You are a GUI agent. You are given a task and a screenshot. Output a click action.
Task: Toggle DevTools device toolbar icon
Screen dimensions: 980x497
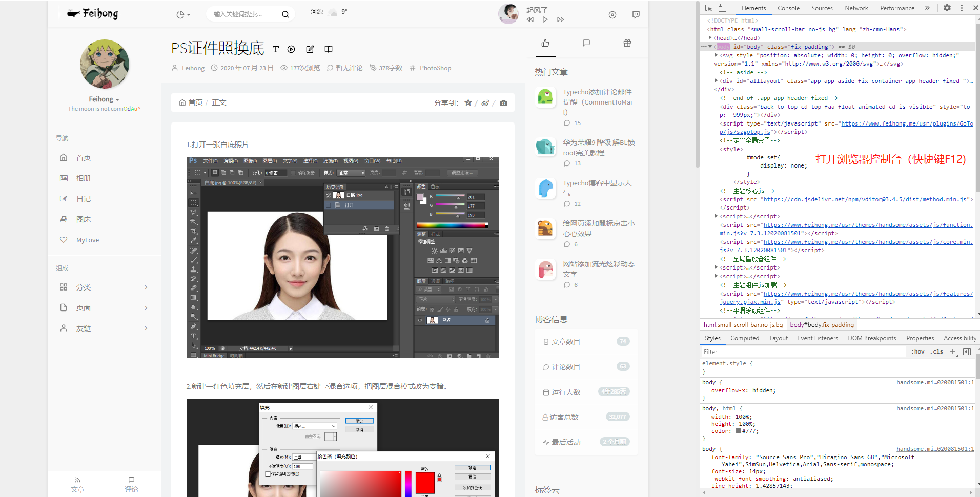coord(722,8)
